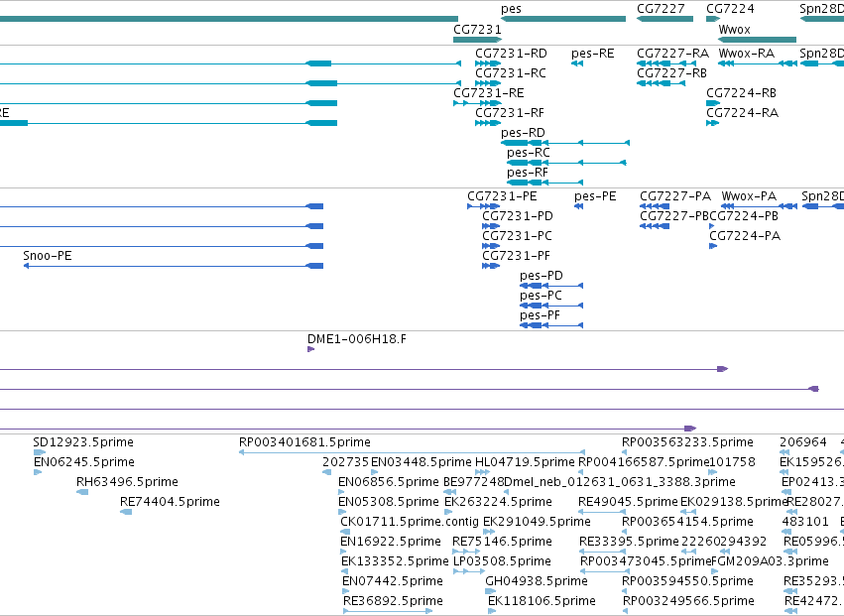Screen dimensions: 844x616
Task: Open the EN07442.5prime EST label
Action: [x=393, y=582]
